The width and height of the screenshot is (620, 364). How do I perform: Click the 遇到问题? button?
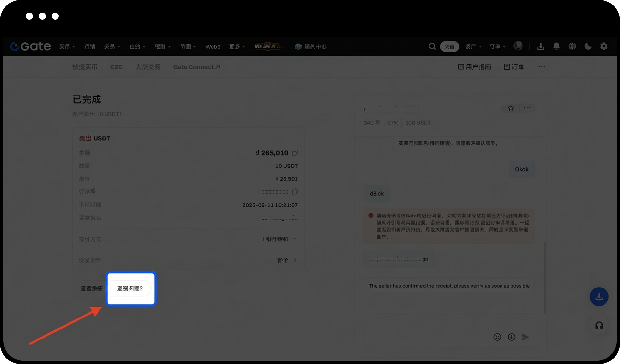point(130,288)
